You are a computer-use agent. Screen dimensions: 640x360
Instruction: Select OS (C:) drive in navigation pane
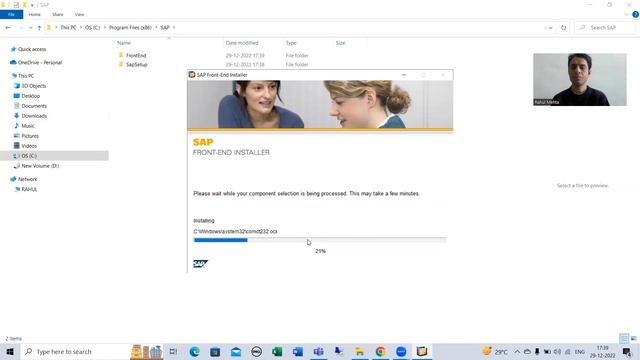54,156
